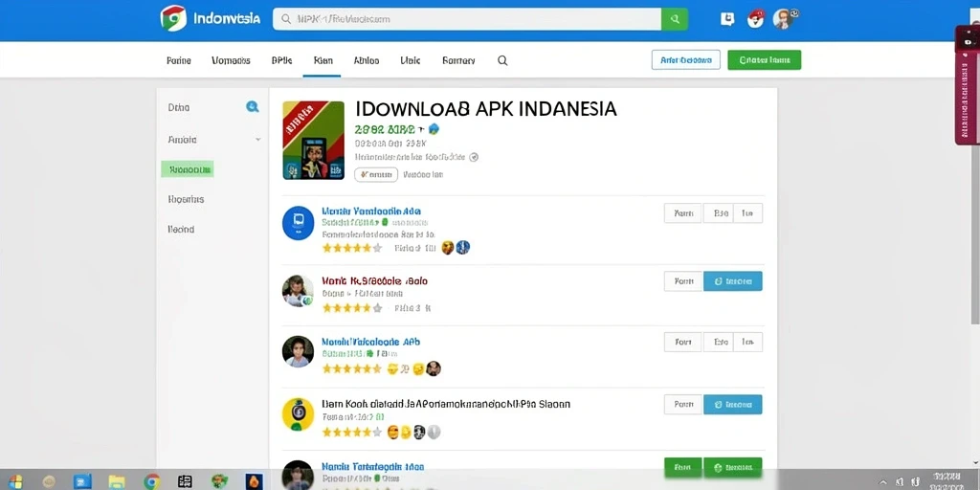This screenshot has width=980, height=490.
Task: Open the red K.9racole Aolo title link
Action: point(374,281)
